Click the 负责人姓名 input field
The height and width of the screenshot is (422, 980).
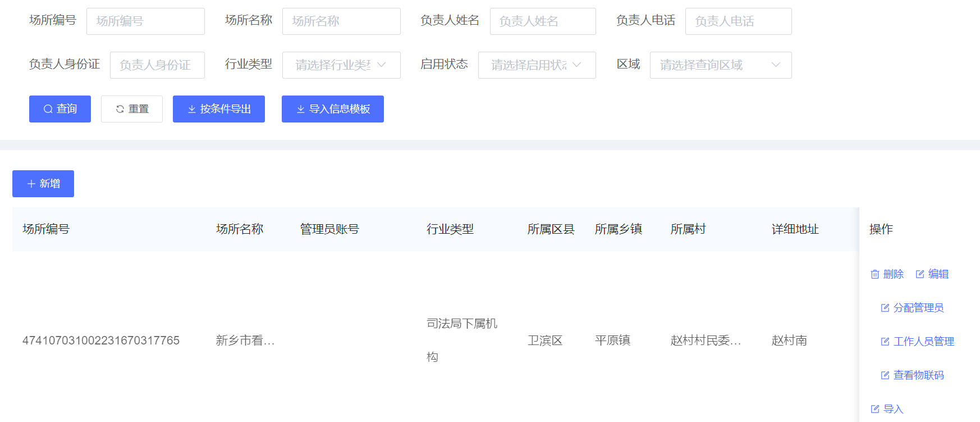pos(542,21)
